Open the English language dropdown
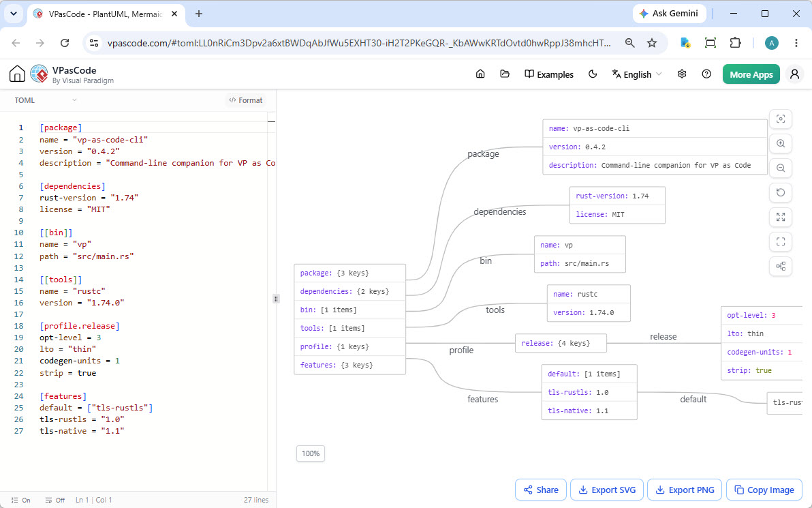This screenshot has height=508, width=812. click(636, 74)
